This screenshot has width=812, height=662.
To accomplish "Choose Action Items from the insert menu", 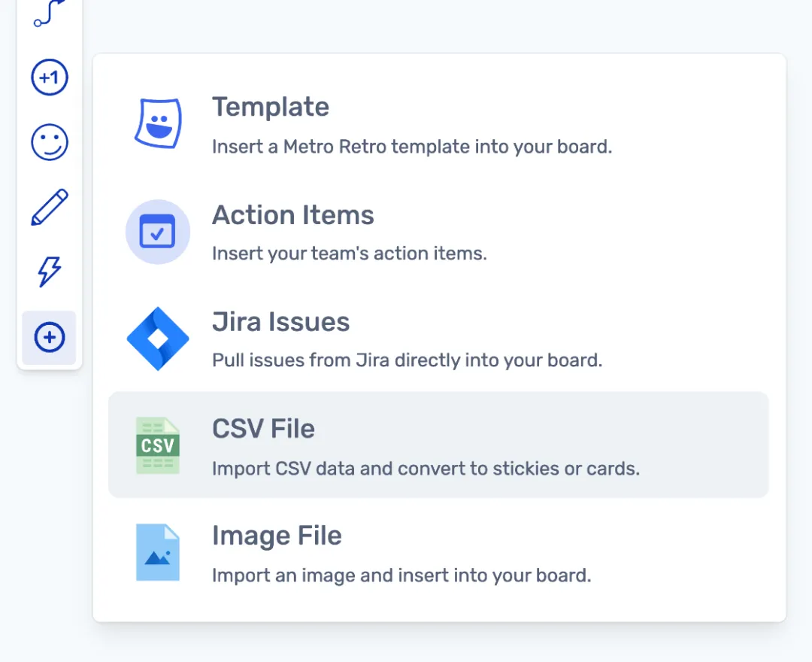I will pyautogui.click(x=438, y=232).
